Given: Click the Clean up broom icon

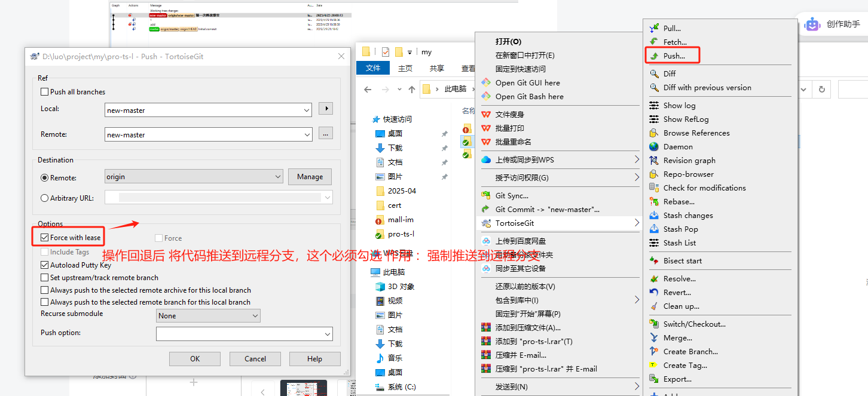Looking at the screenshot, I should point(654,306).
